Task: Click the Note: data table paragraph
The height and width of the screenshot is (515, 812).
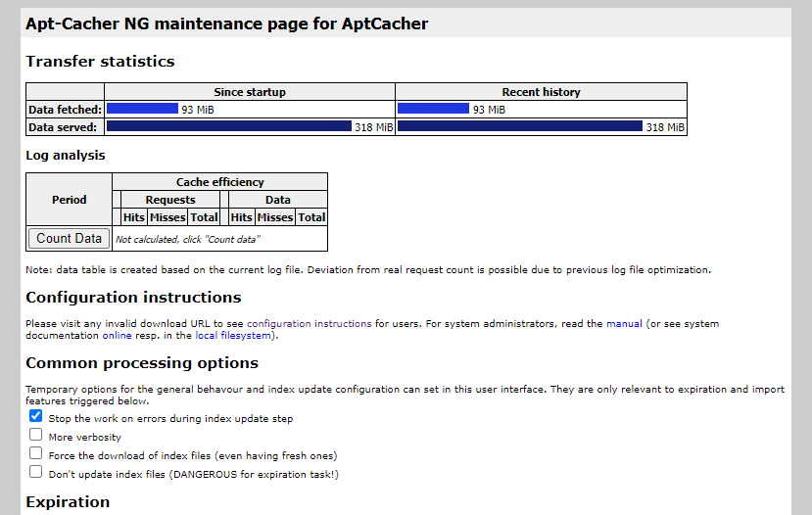Action: (x=368, y=269)
